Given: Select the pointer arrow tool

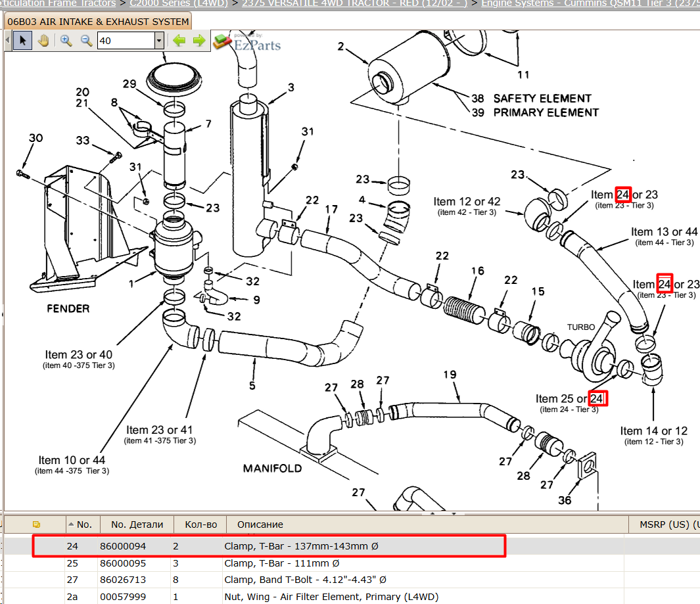Looking at the screenshot, I should [22, 41].
